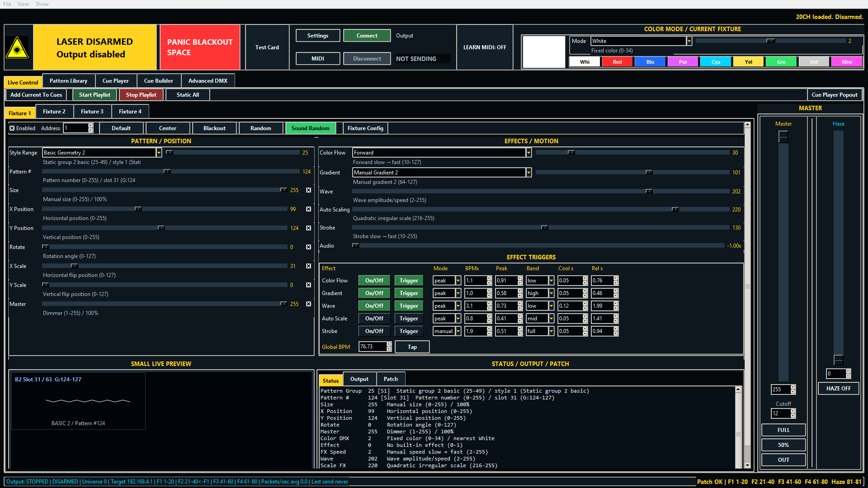The height and width of the screenshot is (488, 868).
Task: Select the Red color swatch
Action: coord(618,62)
